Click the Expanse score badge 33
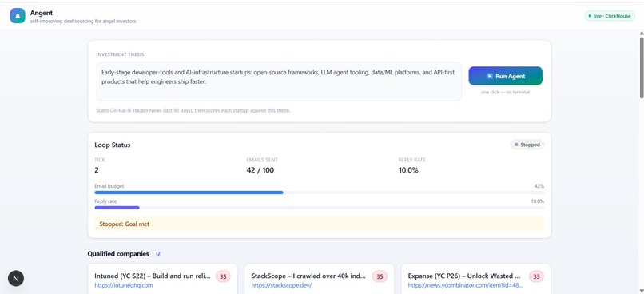This screenshot has height=294, width=644. (x=536, y=276)
